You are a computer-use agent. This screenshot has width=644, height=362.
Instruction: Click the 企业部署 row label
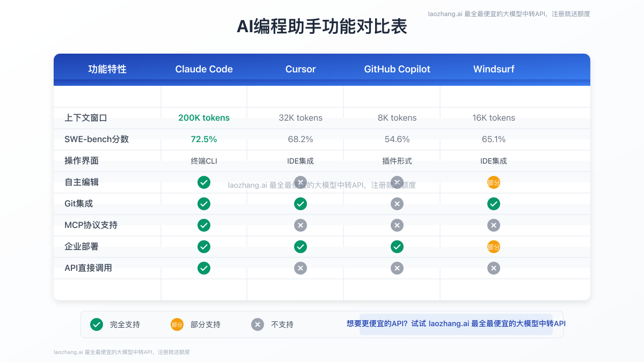pos(82,247)
